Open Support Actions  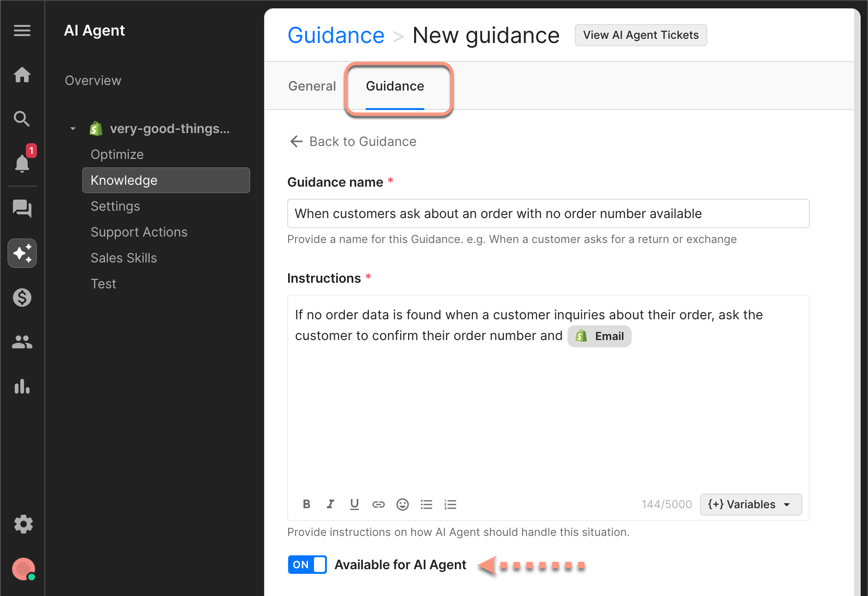(139, 232)
